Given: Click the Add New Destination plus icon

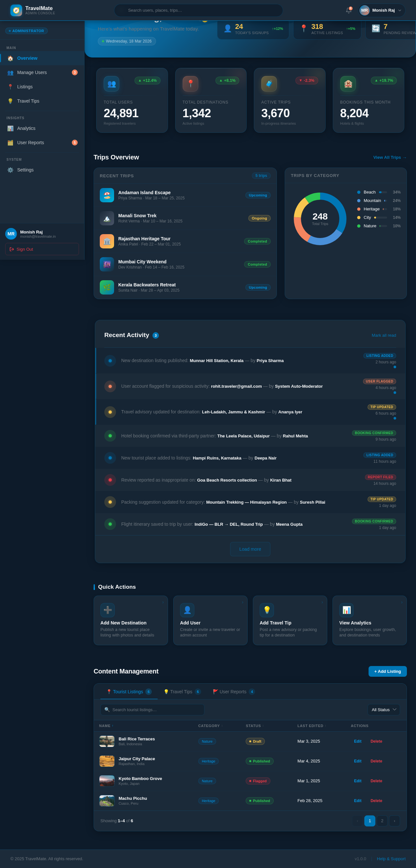Looking at the screenshot, I should click(108, 610).
